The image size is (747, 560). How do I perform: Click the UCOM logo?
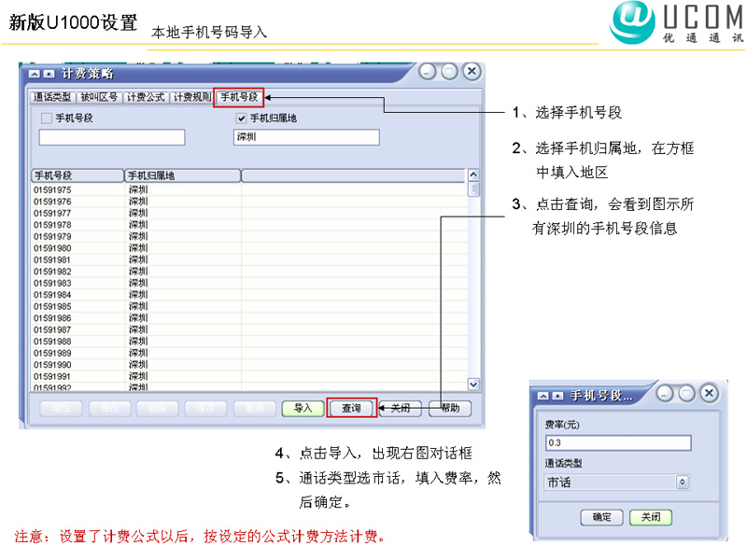pos(676,22)
